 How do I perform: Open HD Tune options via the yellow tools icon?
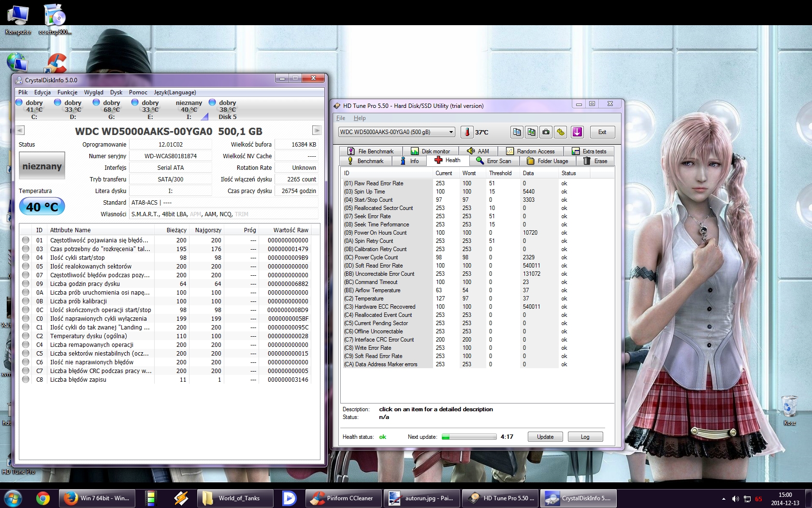[561, 132]
